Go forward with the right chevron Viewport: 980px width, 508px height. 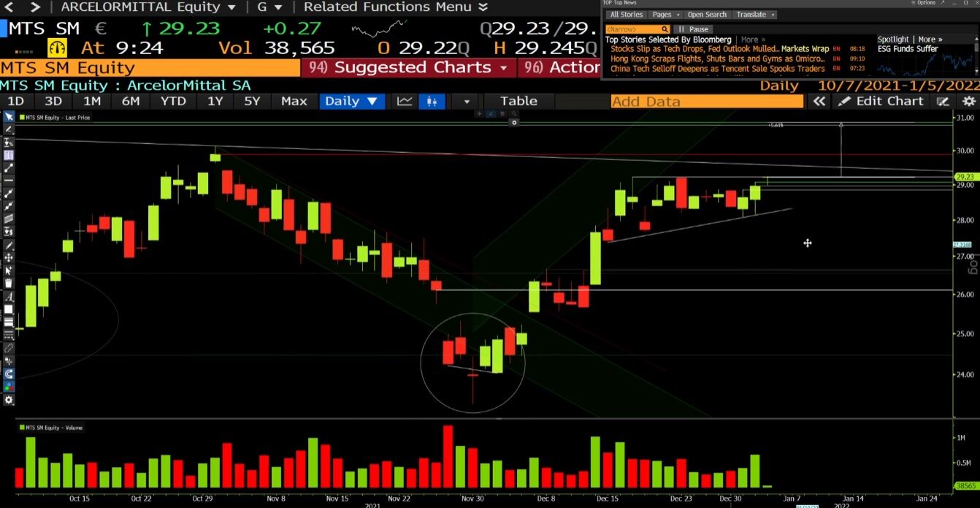tap(35, 7)
